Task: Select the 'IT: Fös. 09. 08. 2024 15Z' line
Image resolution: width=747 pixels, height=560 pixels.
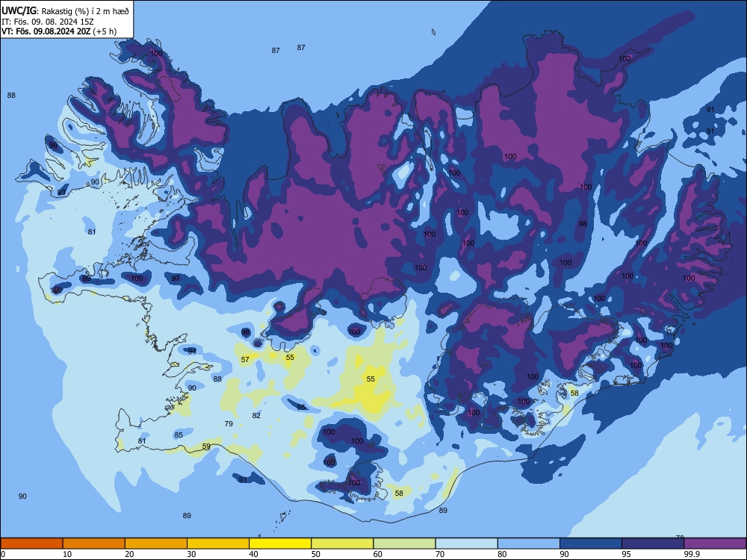Action: pos(47,22)
